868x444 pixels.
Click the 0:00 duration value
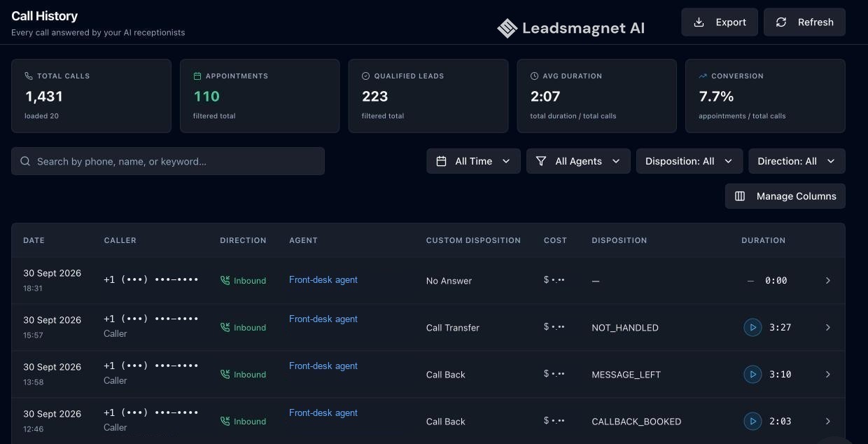tap(776, 280)
